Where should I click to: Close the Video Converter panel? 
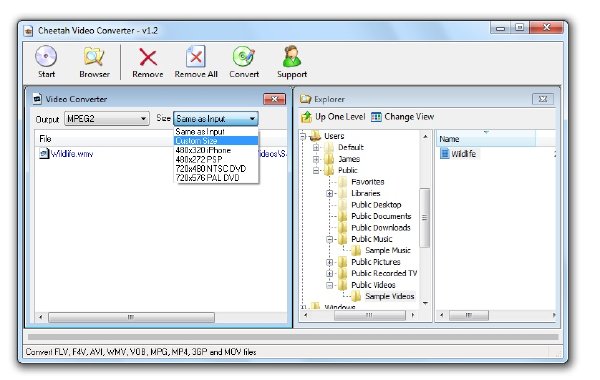click(x=274, y=99)
